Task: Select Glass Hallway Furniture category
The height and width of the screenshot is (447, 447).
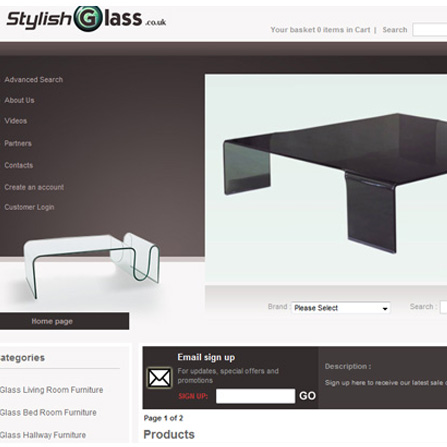Action: [43, 435]
